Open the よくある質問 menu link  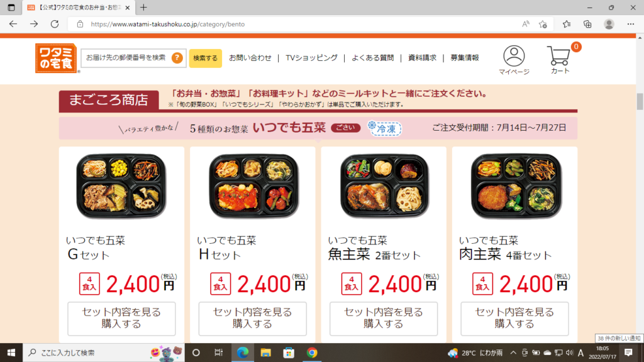pyautogui.click(x=372, y=58)
